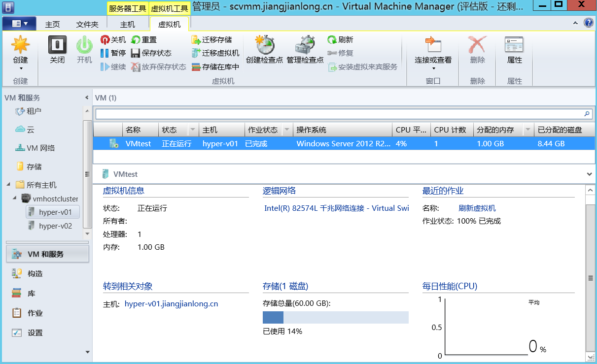This screenshot has height=364, width=597.
Task: Click the Properties (属性) ribbon icon
Action: pos(514,50)
